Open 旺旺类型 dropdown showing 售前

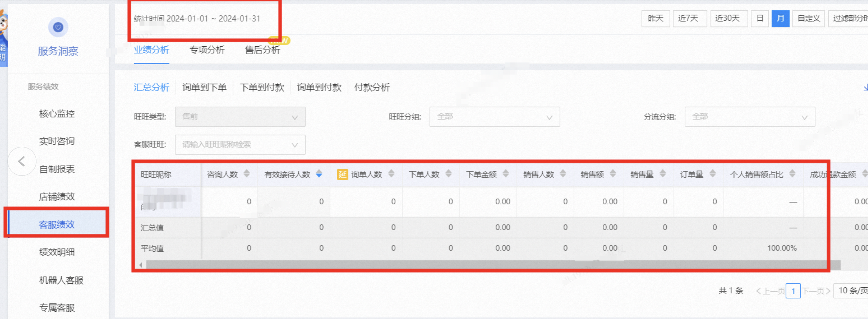(240, 117)
